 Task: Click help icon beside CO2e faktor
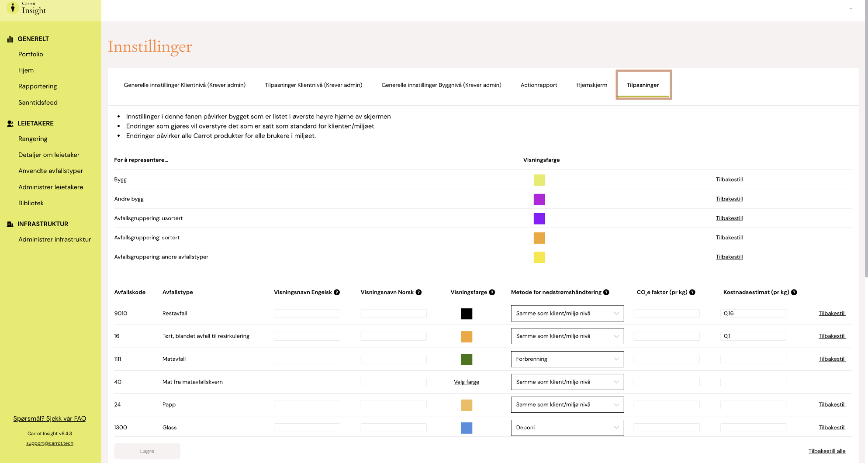coord(692,292)
